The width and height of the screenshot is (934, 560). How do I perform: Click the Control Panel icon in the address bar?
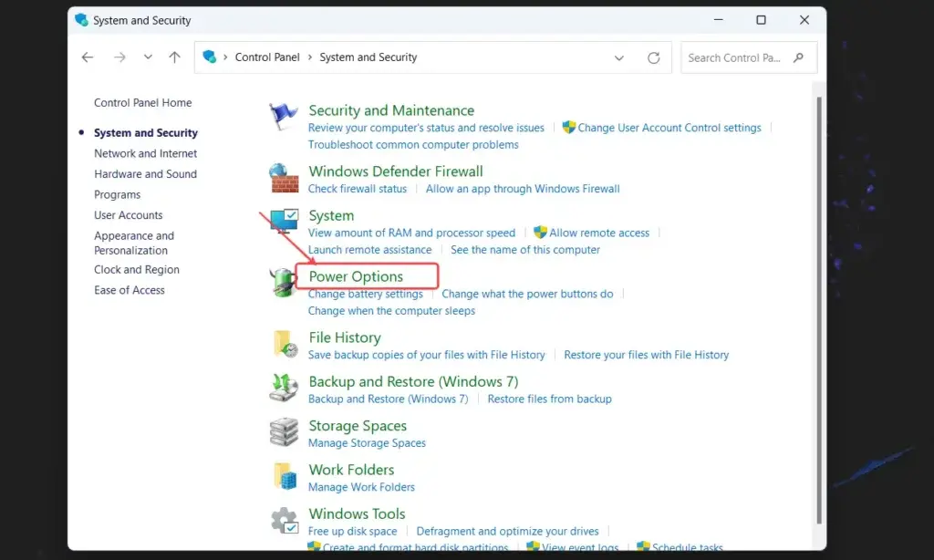(209, 57)
